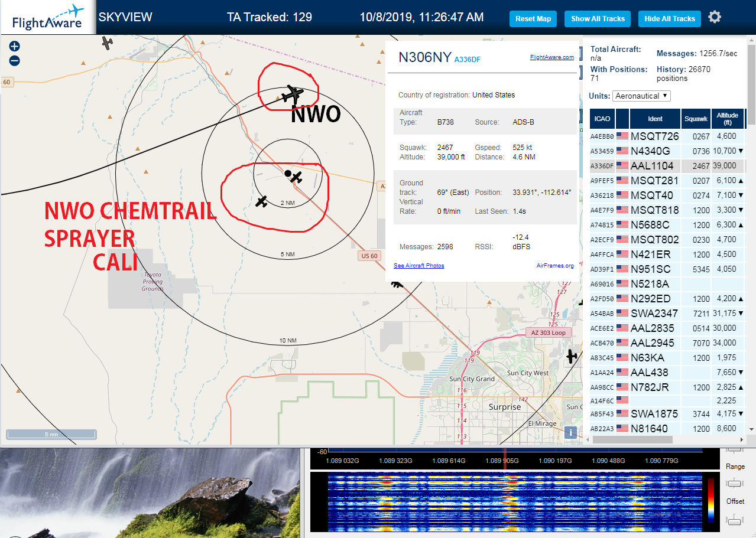Select the MSQT802 row
Viewport: 756px width, 538px height.
point(667,240)
